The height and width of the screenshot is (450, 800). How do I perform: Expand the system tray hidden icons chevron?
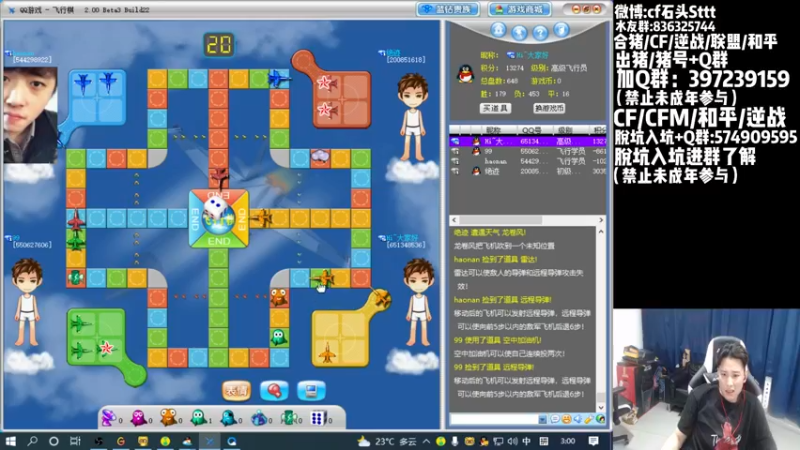tap(427, 441)
